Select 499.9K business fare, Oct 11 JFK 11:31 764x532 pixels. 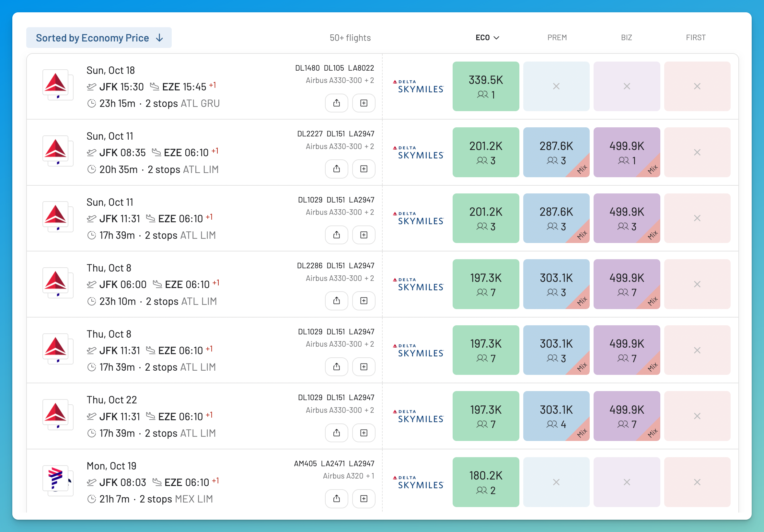[x=627, y=218]
